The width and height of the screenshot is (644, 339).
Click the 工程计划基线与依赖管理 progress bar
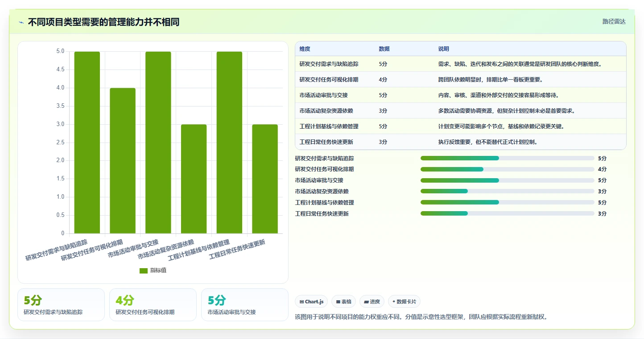click(x=508, y=203)
